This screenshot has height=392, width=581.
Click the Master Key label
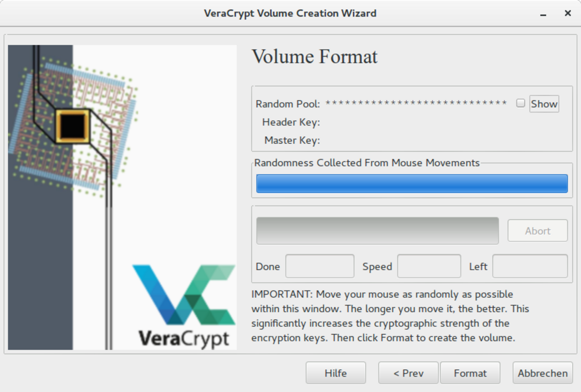(x=292, y=141)
